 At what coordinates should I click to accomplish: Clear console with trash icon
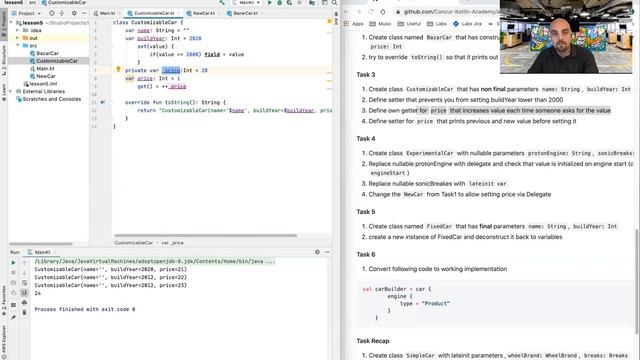point(24,313)
